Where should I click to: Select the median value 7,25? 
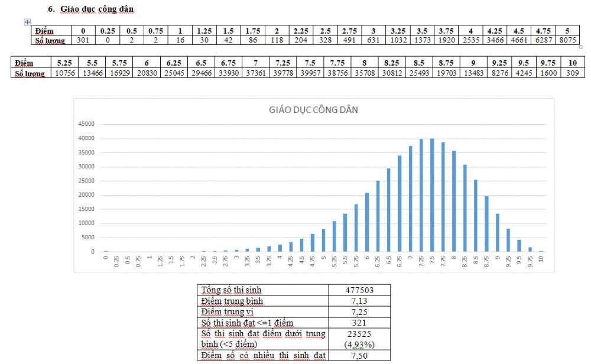359,311
